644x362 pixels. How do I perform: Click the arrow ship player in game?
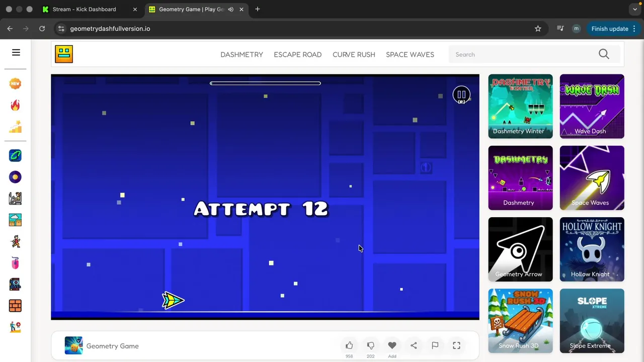pyautogui.click(x=173, y=300)
